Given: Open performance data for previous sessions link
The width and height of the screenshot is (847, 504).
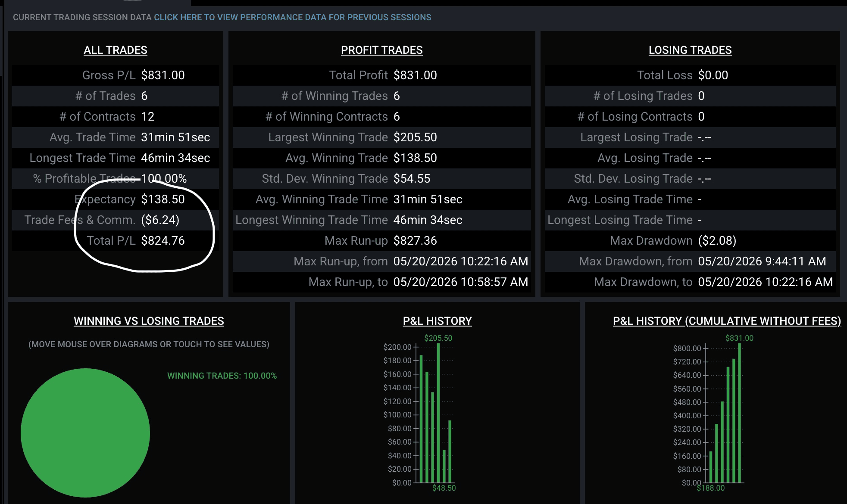Looking at the screenshot, I should point(292,17).
